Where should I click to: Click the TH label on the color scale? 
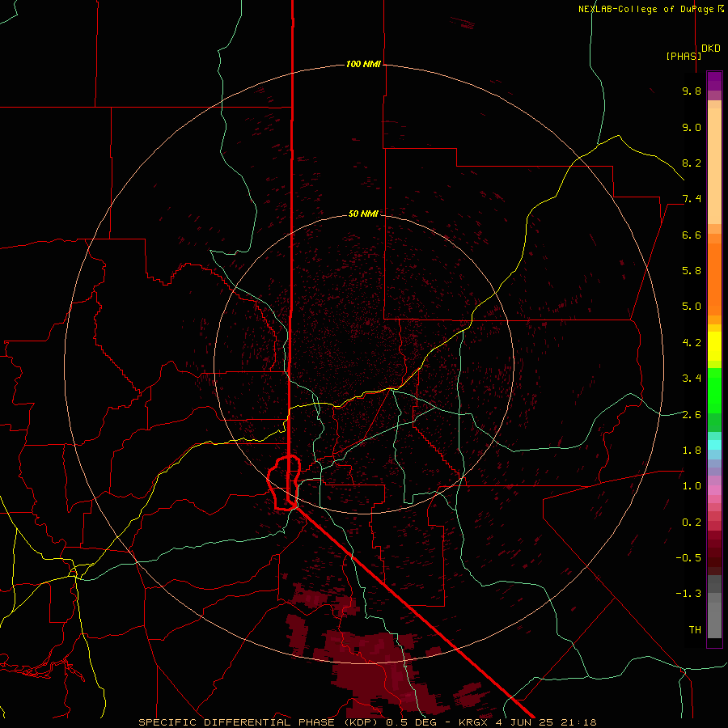click(x=695, y=630)
